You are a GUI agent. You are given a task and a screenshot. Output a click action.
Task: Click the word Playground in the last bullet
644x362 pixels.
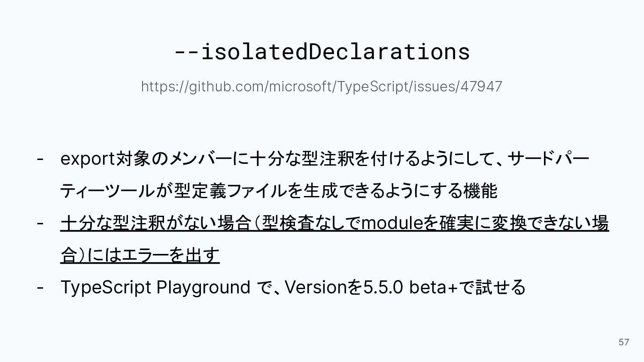[203, 287]
